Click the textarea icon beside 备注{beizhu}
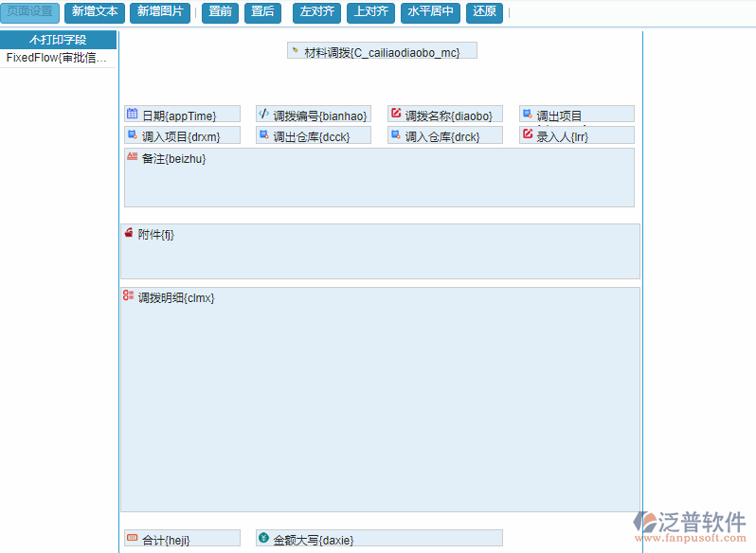Image resolution: width=756 pixels, height=553 pixels. click(132, 156)
